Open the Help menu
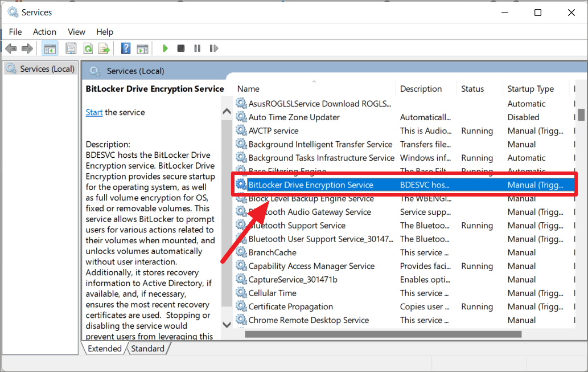The image size is (588, 372). (105, 32)
